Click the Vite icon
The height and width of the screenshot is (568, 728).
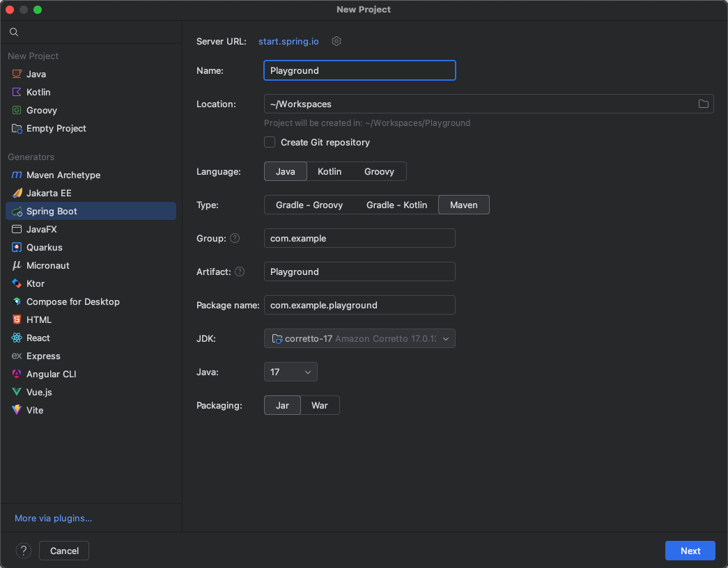pyautogui.click(x=17, y=410)
